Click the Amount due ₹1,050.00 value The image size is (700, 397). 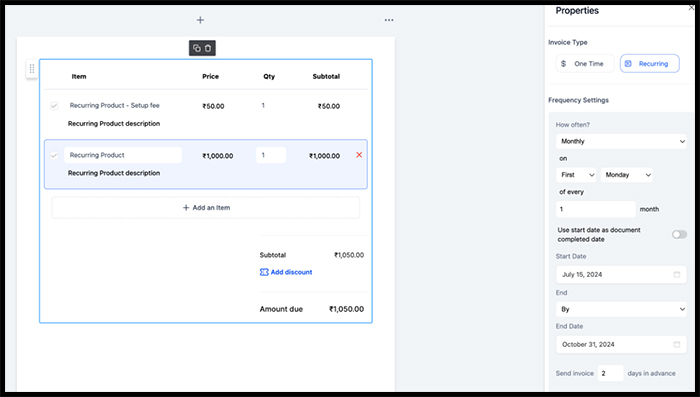[x=346, y=309]
